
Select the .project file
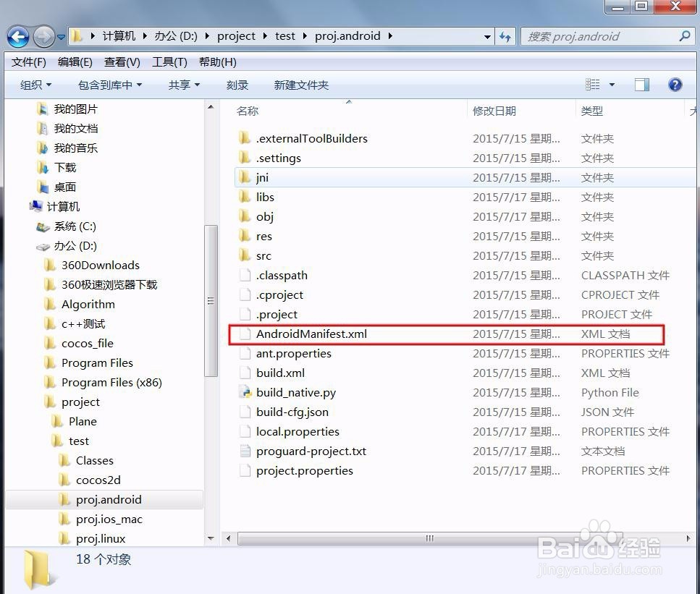tap(277, 315)
